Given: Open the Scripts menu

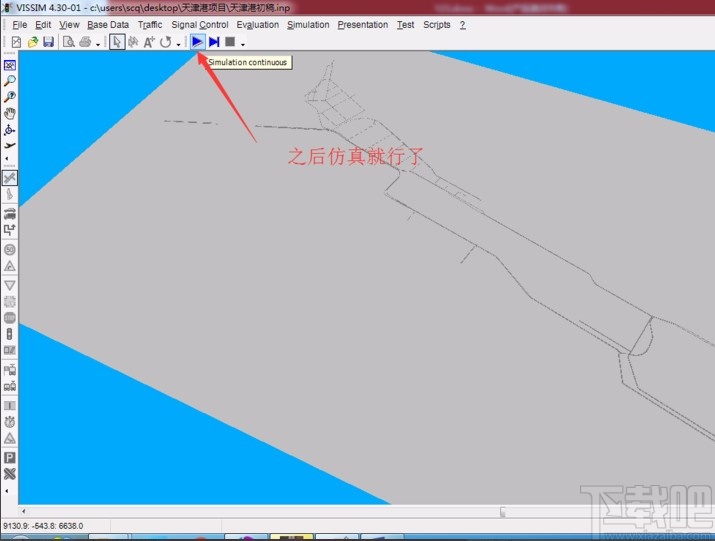Looking at the screenshot, I should coord(436,25).
